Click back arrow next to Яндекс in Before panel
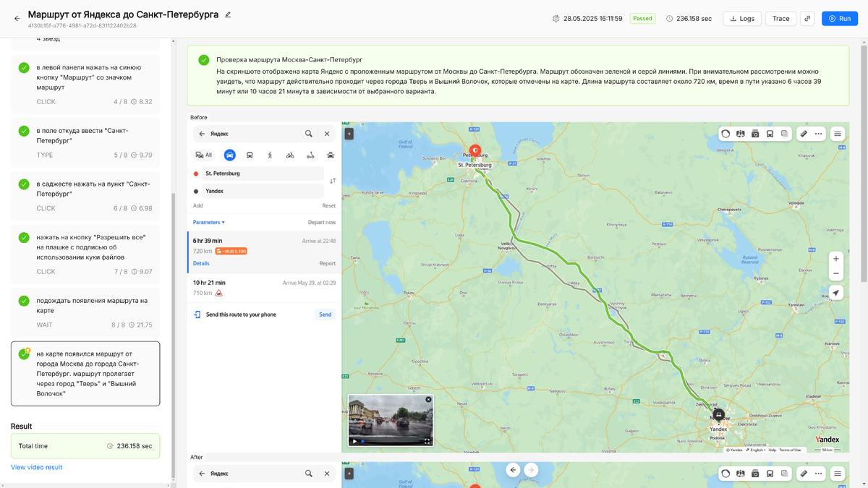The image size is (868, 488). (x=202, y=134)
